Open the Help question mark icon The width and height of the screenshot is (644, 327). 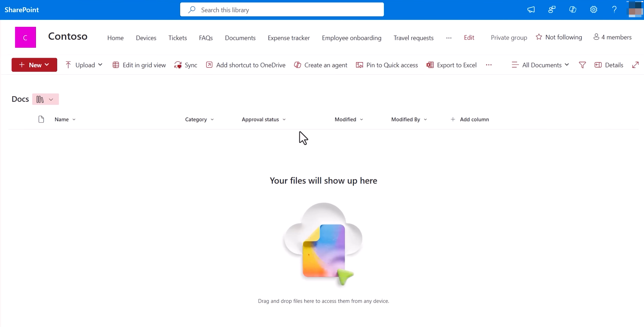(x=614, y=10)
